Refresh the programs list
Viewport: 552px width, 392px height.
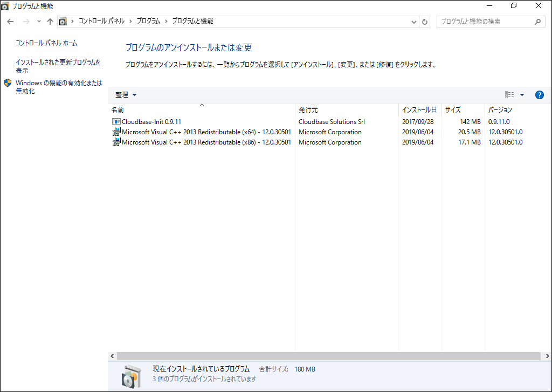[x=425, y=22]
